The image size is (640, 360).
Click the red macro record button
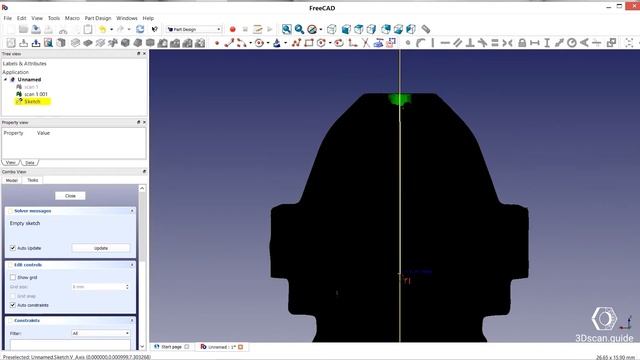[x=233, y=29]
